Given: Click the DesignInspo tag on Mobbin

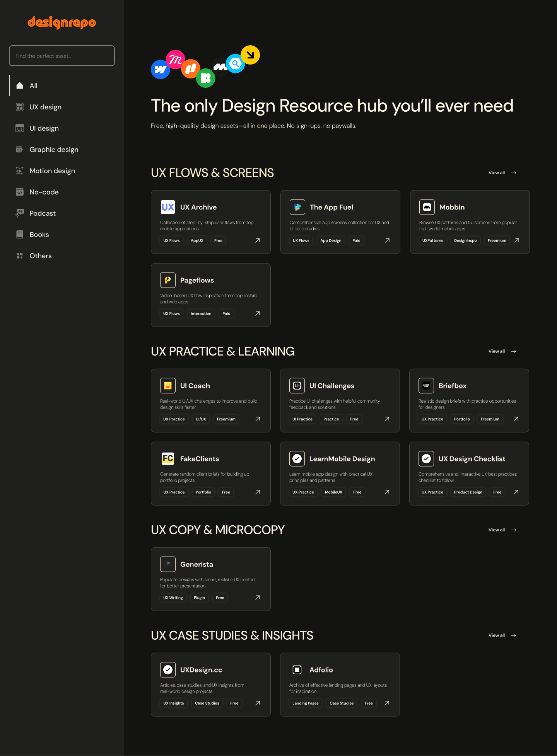Looking at the screenshot, I should (465, 240).
